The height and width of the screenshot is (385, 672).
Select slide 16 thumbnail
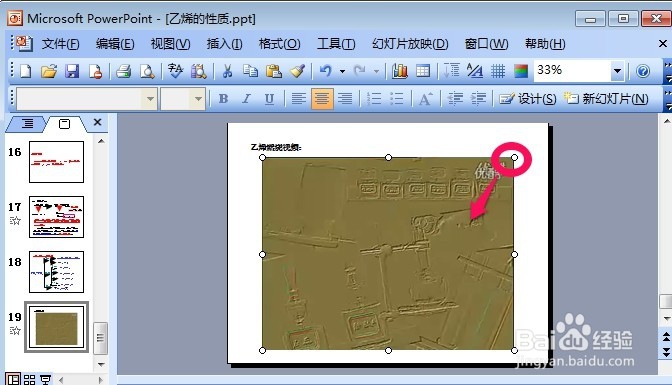(x=57, y=162)
